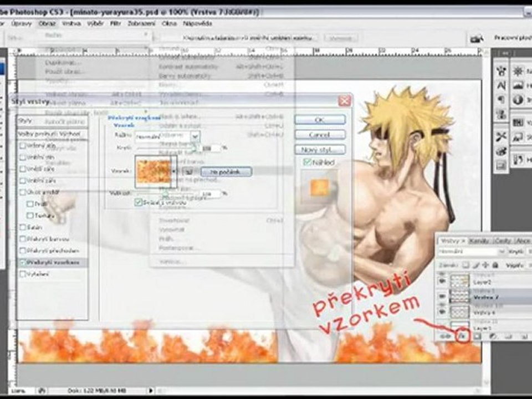Enable the Překrytí barvou checkbox
The image size is (532, 399).
(x=23, y=239)
